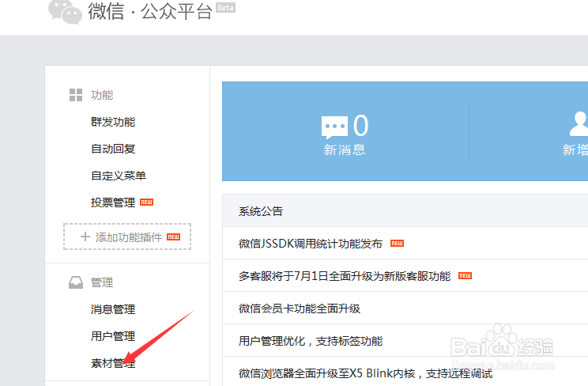Screen dimensions: 588x386
Task: Open 群发功能 in sidebar
Action: point(113,122)
